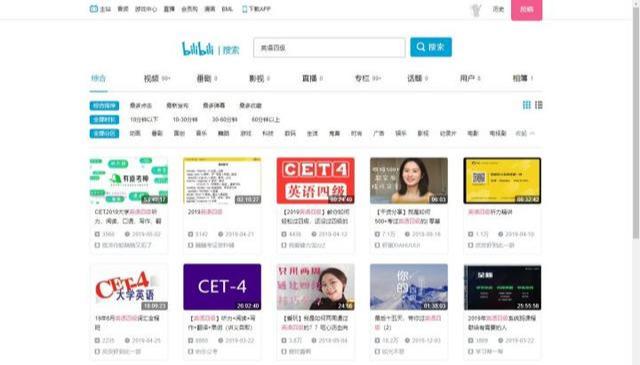The width and height of the screenshot is (640, 365).
Task: Click the pink 投稿 upload button
Action: [x=527, y=10]
